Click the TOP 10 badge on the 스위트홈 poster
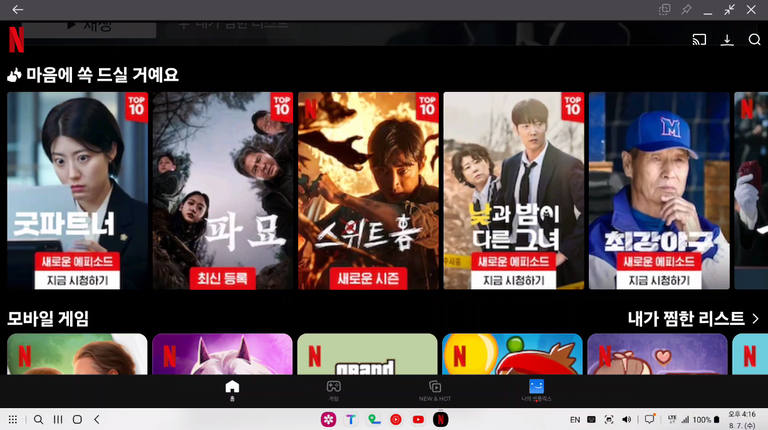 [x=427, y=106]
